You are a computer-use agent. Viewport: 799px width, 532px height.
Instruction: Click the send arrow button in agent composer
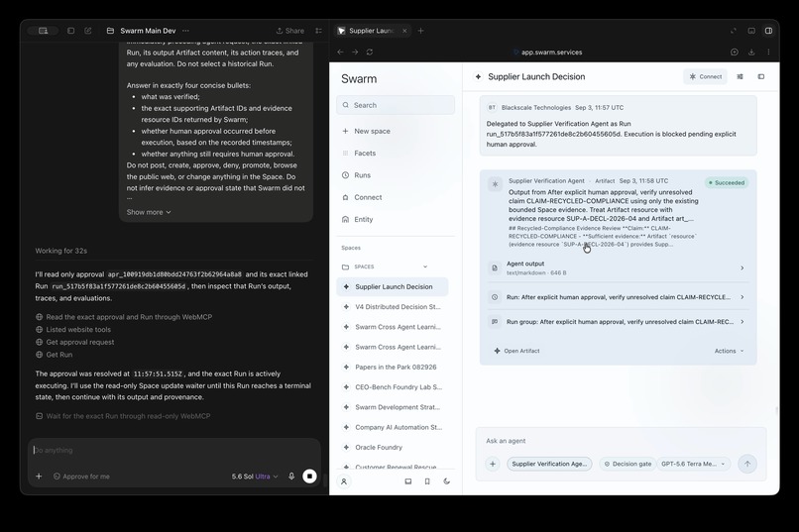point(747,464)
